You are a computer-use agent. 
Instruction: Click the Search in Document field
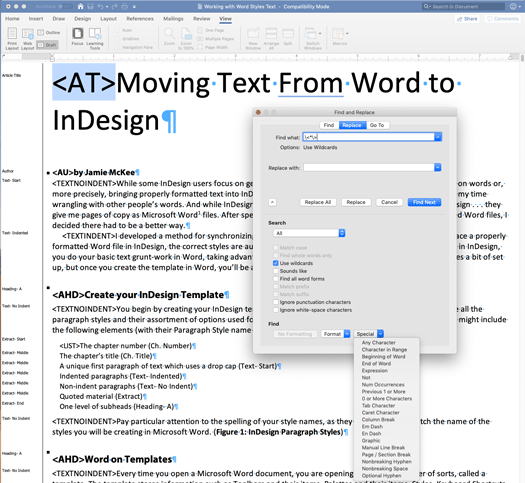(463, 6)
